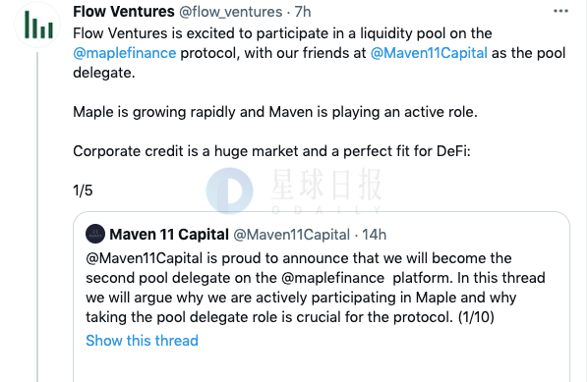The width and height of the screenshot is (588, 382).
Task: Click the 1/5 thread counter text
Action: pos(83,191)
